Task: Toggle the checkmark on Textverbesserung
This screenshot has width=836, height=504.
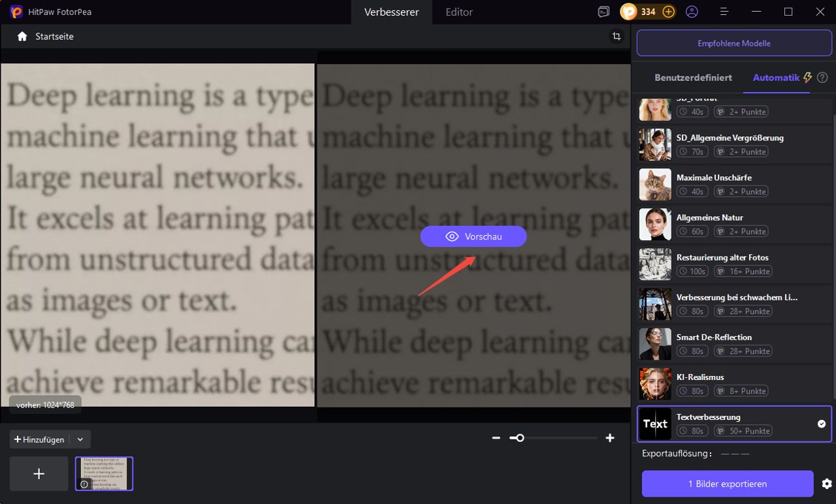Action: coord(822,424)
